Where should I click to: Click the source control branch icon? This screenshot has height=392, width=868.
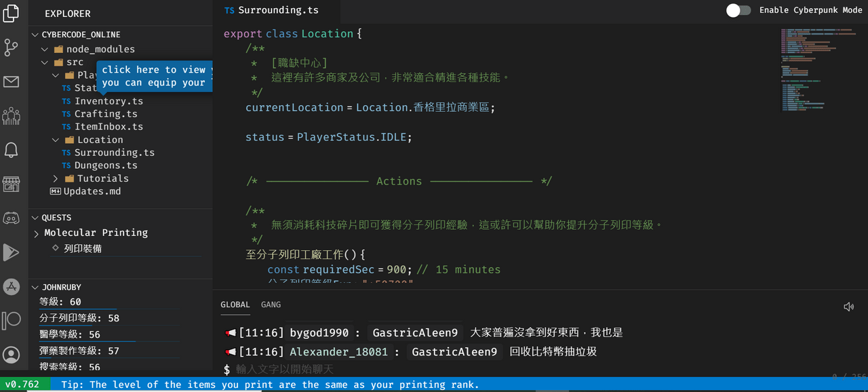coord(12,47)
